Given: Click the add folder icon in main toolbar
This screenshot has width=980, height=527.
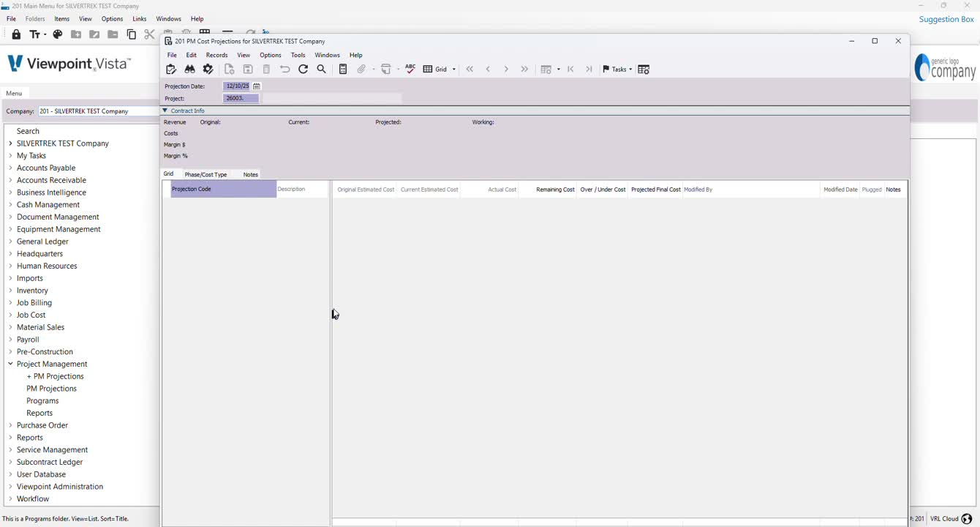Looking at the screenshot, I should pos(76,34).
